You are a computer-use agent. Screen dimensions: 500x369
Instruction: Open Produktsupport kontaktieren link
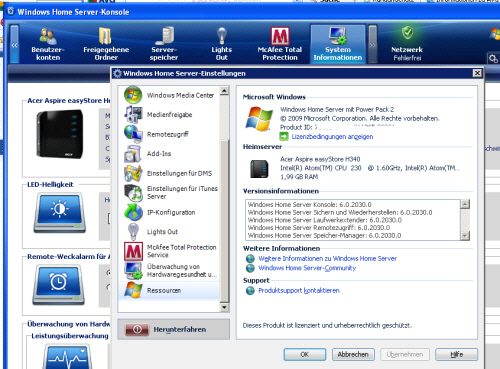(299, 291)
